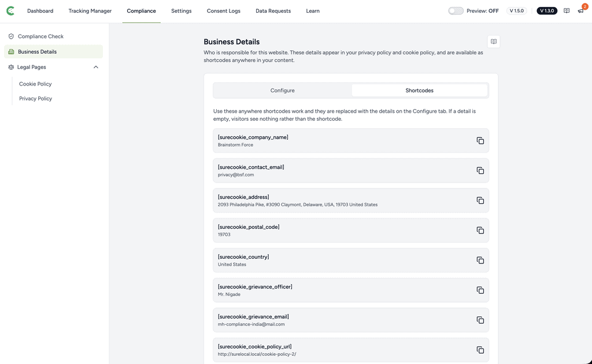Screen dimensions: 592x364
Task: Click the [surecookie_country] shortcode text
Action: [x=243, y=257]
